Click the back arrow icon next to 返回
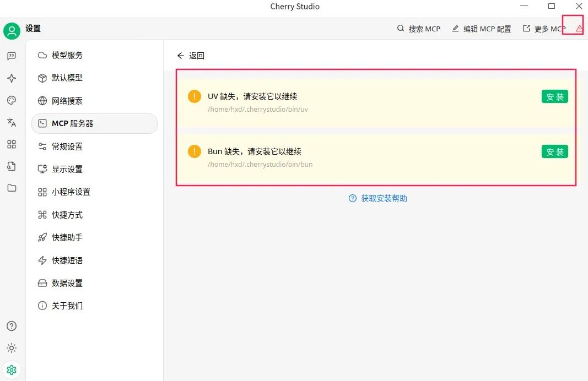The width and height of the screenshot is (588, 381). 181,56
